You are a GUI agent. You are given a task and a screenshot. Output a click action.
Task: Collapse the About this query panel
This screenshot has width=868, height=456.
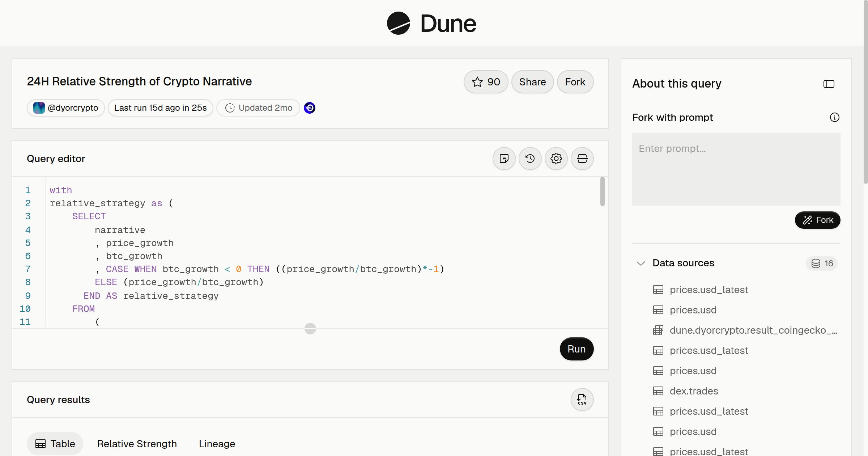tap(829, 84)
